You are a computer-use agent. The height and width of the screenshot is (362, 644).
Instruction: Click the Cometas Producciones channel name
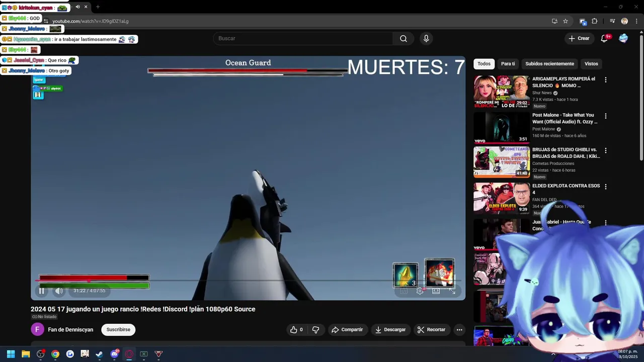[x=553, y=163]
